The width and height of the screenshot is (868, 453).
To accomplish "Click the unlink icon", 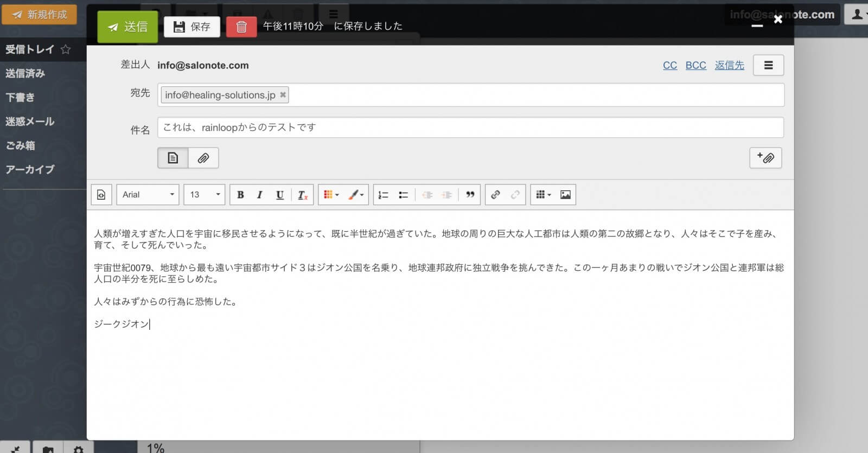I will (515, 195).
